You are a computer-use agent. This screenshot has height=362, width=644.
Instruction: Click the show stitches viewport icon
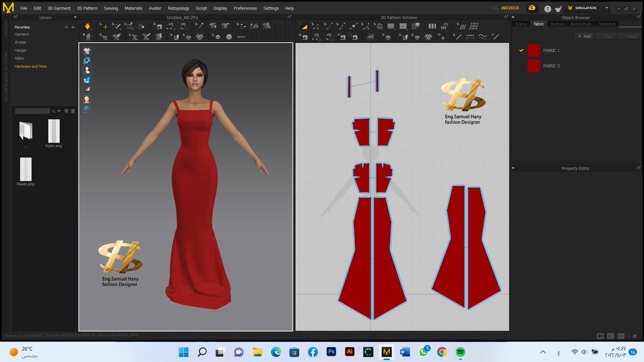pyautogui.click(x=86, y=61)
